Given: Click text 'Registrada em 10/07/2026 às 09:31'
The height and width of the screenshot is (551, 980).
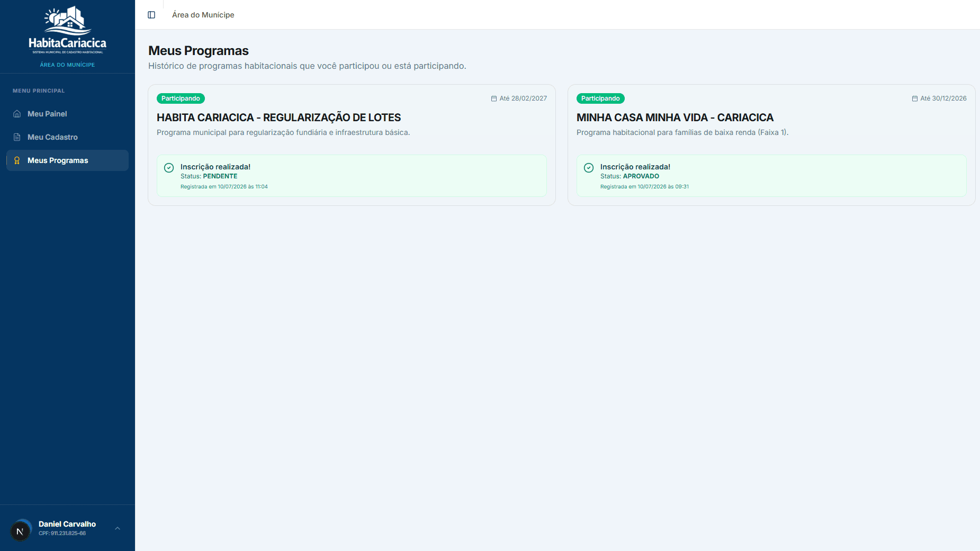Looking at the screenshot, I should coord(644,187).
